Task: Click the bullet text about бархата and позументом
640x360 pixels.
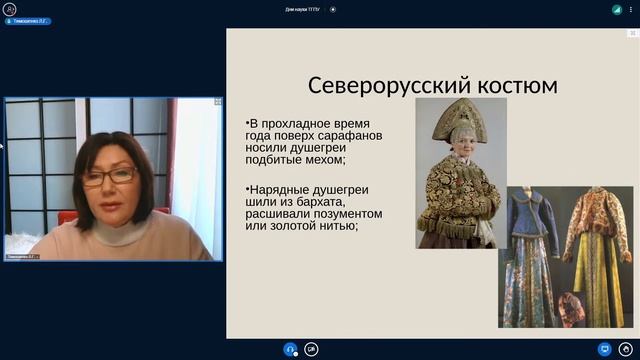Action: [x=313, y=208]
